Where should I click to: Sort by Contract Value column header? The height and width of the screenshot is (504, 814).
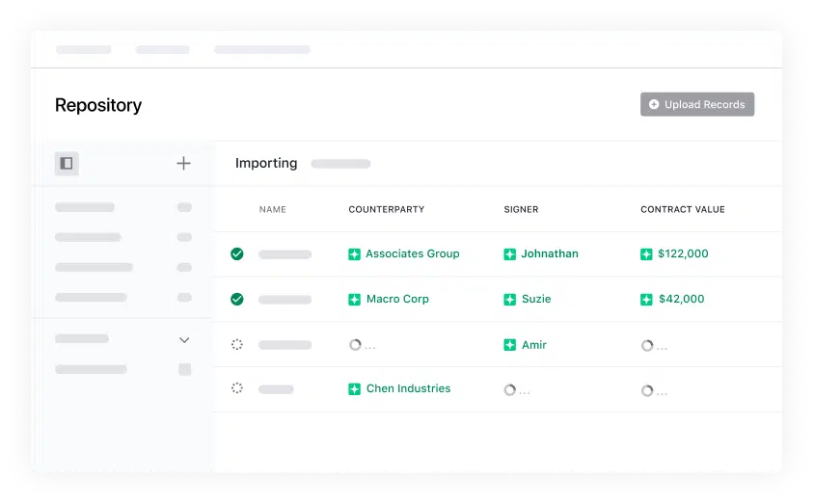(x=682, y=209)
